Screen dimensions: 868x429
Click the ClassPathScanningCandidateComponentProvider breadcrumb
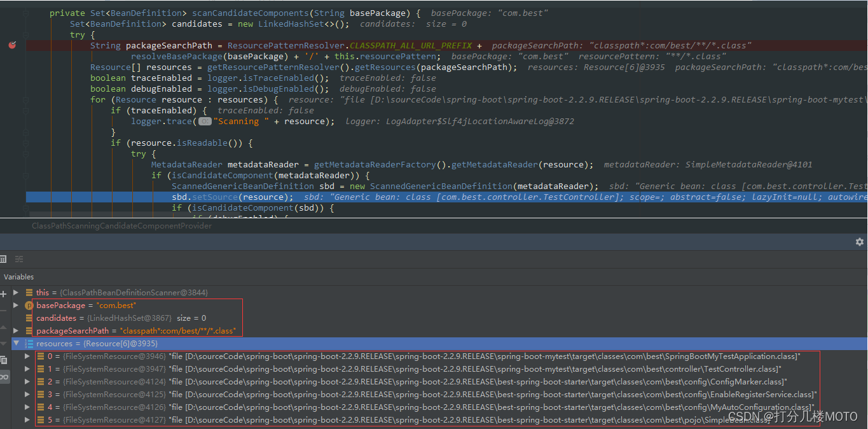pos(122,226)
